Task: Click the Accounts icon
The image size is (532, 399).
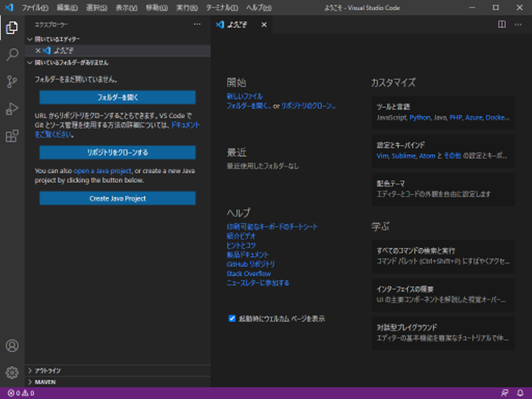Action: pyautogui.click(x=12, y=345)
